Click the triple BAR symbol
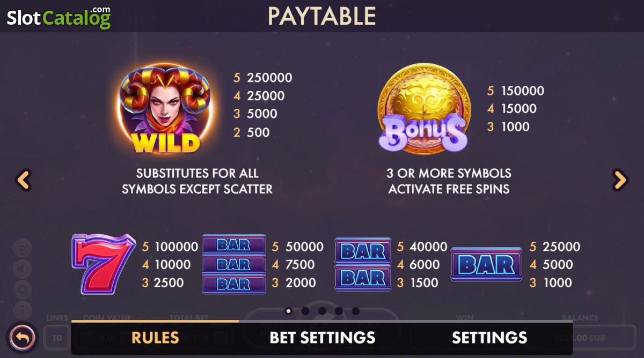 (x=234, y=264)
